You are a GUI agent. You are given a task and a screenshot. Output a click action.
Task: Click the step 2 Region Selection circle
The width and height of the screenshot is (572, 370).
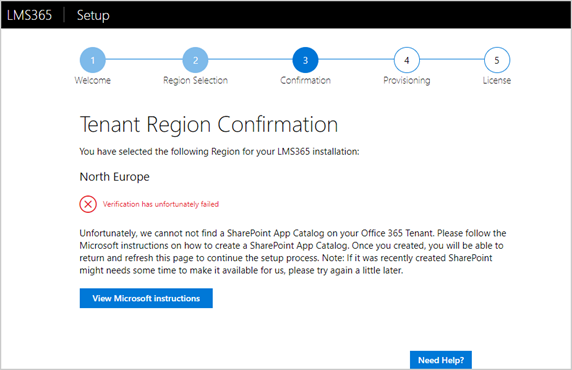click(196, 60)
